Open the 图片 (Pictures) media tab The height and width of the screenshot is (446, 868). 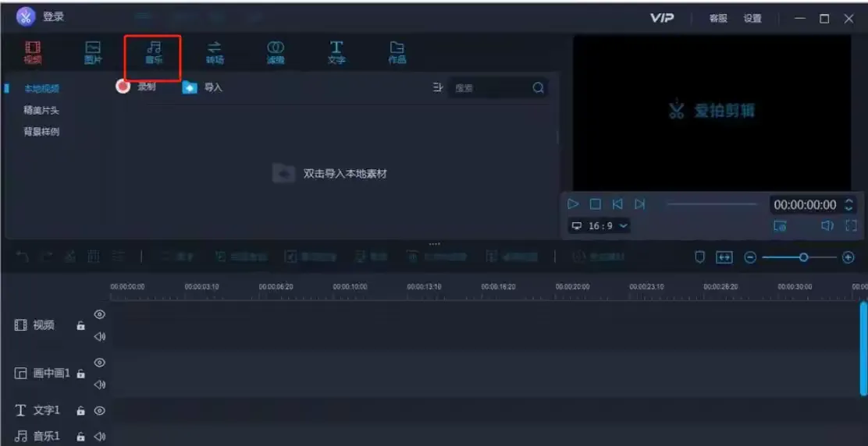coord(93,52)
